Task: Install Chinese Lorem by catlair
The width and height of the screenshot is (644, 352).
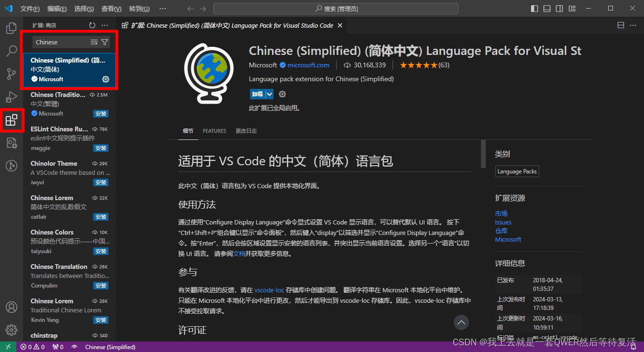Action: pyautogui.click(x=101, y=217)
